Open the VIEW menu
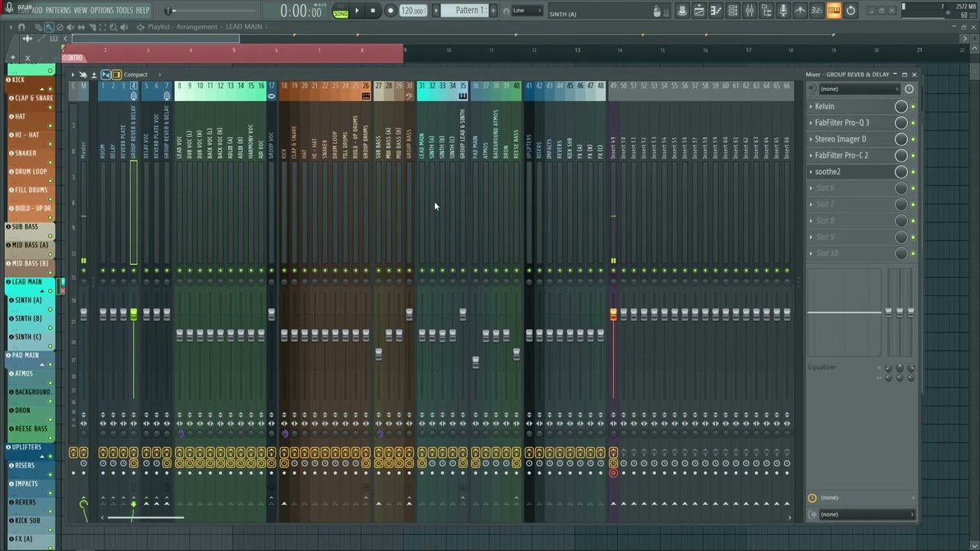The height and width of the screenshot is (551, 980). click(x=80, y=10)
